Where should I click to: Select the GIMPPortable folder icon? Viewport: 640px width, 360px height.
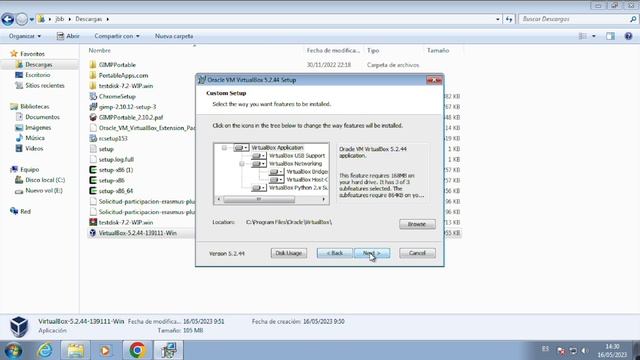point(93,65)
